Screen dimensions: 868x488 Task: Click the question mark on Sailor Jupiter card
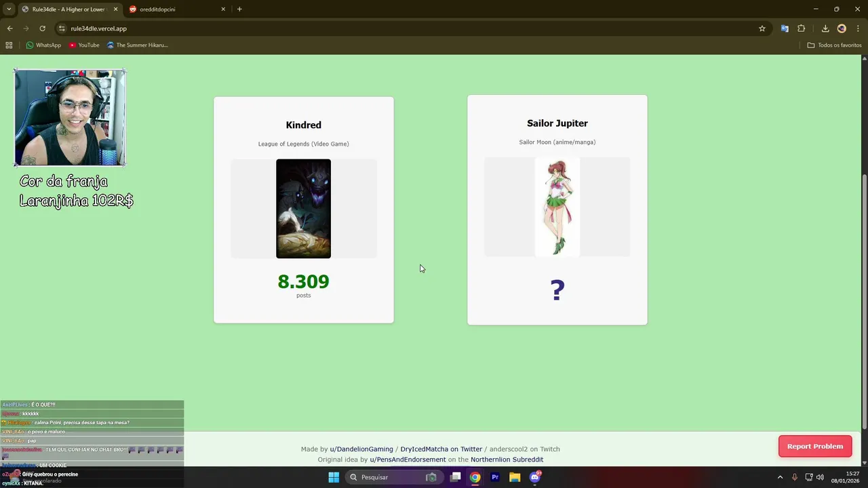(x=557, y=290)
